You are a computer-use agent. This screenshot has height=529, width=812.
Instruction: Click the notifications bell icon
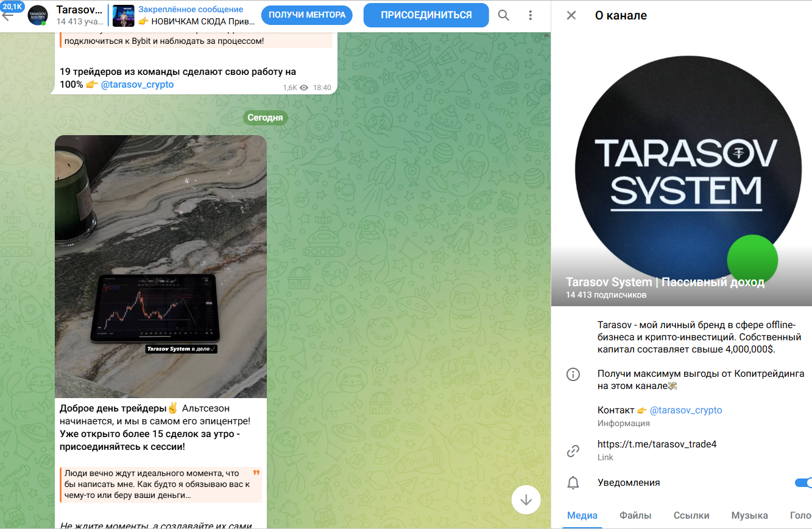(x=573, y=482)
